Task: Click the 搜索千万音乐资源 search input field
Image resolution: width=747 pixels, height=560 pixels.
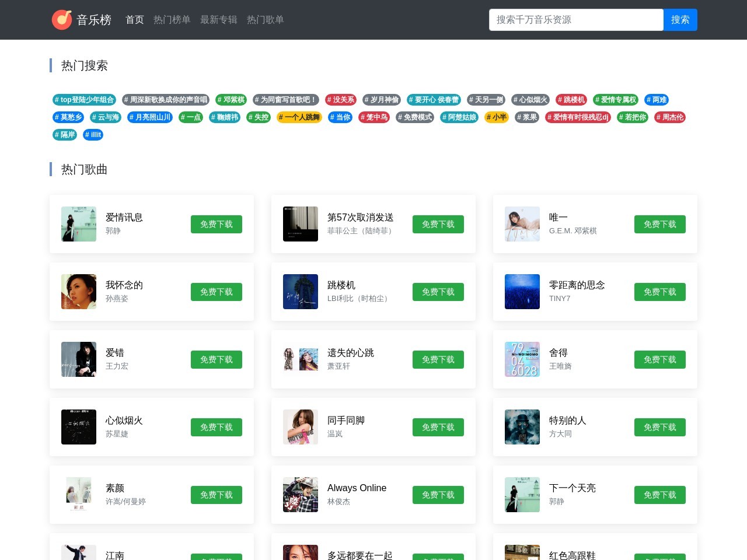Action: click(576, 19)
